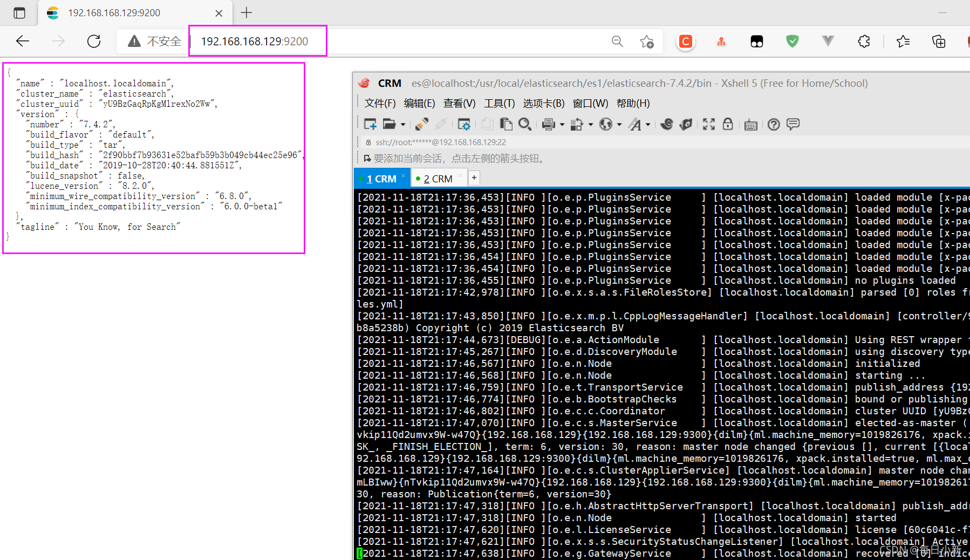
Task: Click the 不安全 security warning indicator
Action: (154, 41)
